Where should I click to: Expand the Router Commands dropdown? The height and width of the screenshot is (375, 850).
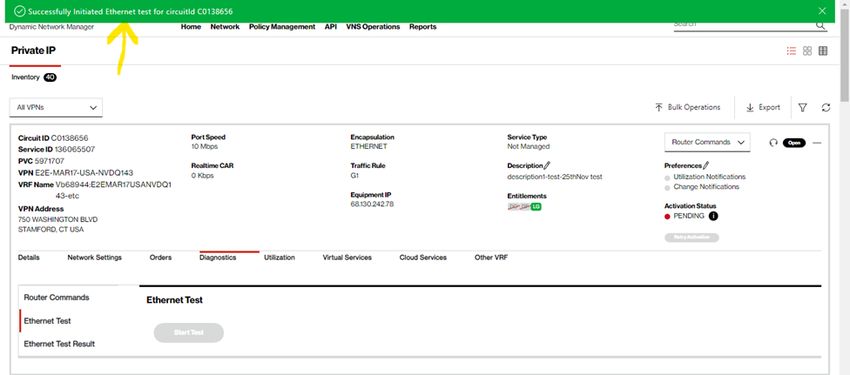click(x=707, y=142)
